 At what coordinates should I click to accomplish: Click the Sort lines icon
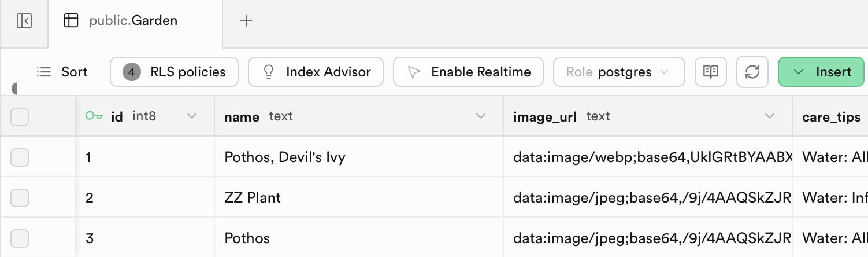click(44, 72)
